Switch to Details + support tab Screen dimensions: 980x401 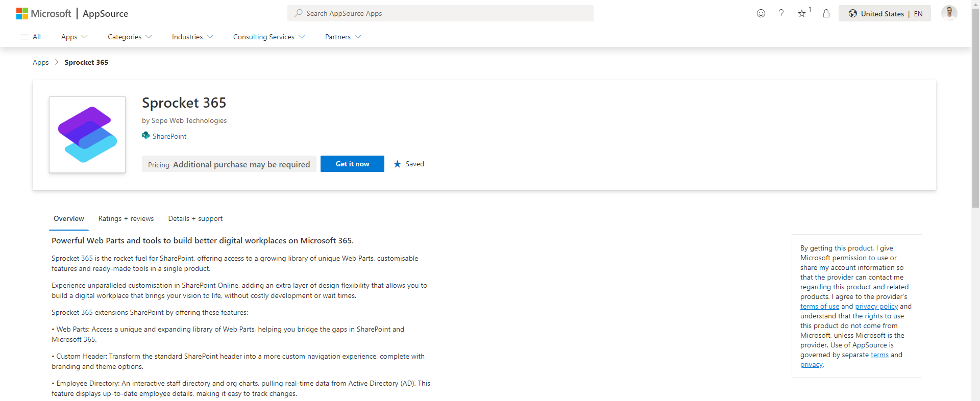[195, 218]
